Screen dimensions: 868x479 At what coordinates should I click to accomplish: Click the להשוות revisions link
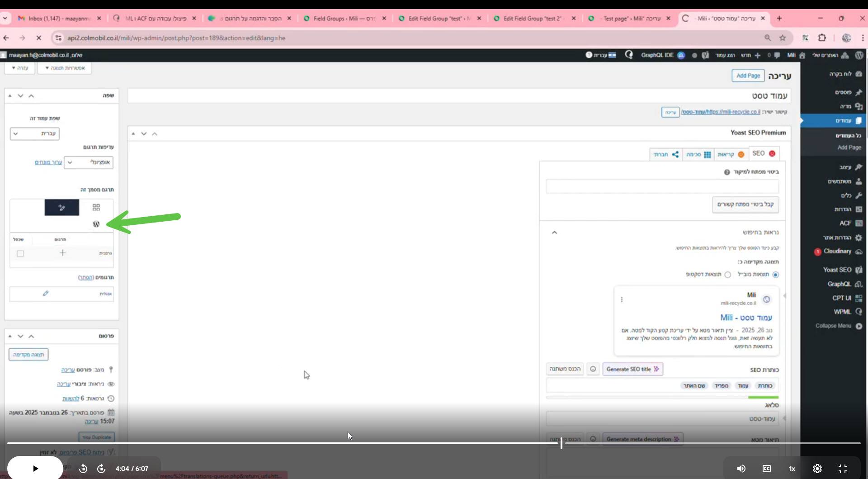(x=71, y=398)
